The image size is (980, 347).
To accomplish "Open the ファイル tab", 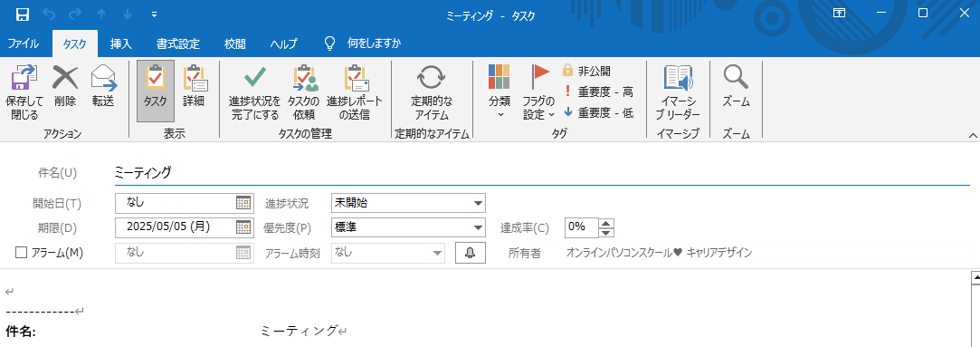I will [x=24, y=43].
